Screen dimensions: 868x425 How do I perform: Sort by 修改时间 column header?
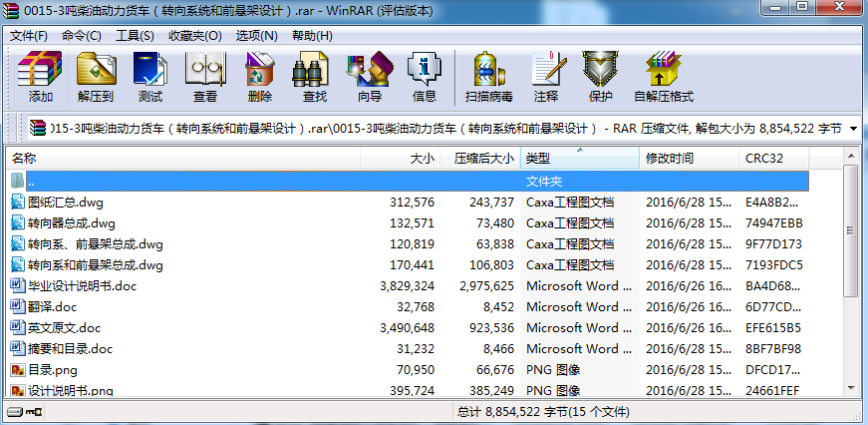[x=690, y=158]
